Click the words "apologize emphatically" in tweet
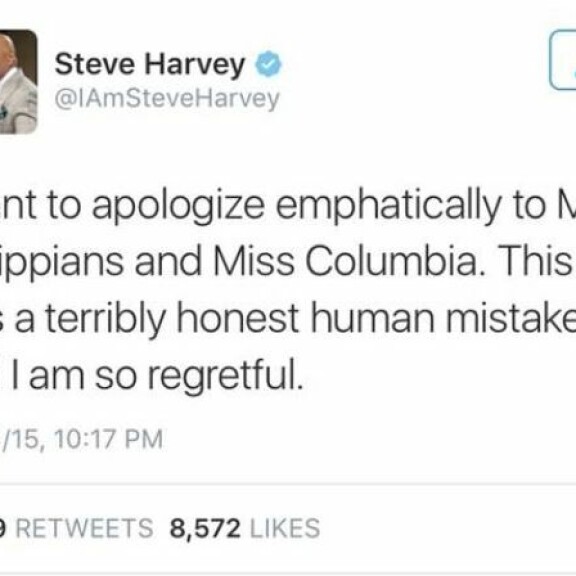The width and height of the screenshot is (576, 576). (297, 207)
